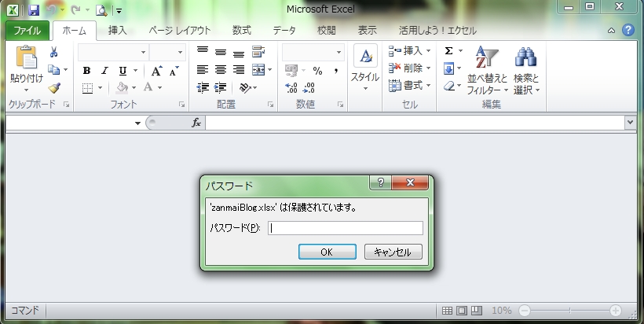
Task: Click キャンセル in password dialog
Action: pos(393,252)
